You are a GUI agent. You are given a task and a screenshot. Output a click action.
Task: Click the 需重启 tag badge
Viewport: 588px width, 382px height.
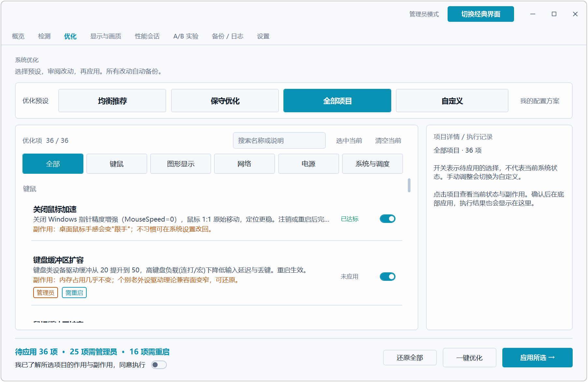click(74, 293)
